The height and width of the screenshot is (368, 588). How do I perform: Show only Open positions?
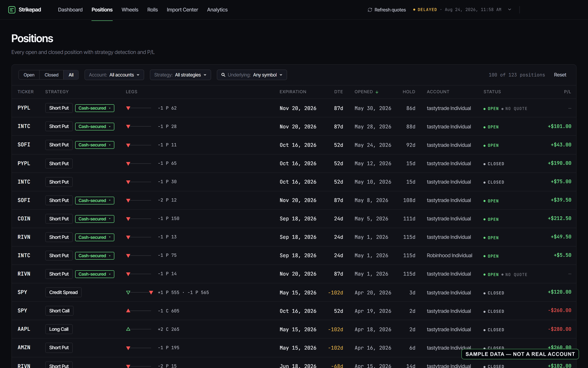coord(29,75)
